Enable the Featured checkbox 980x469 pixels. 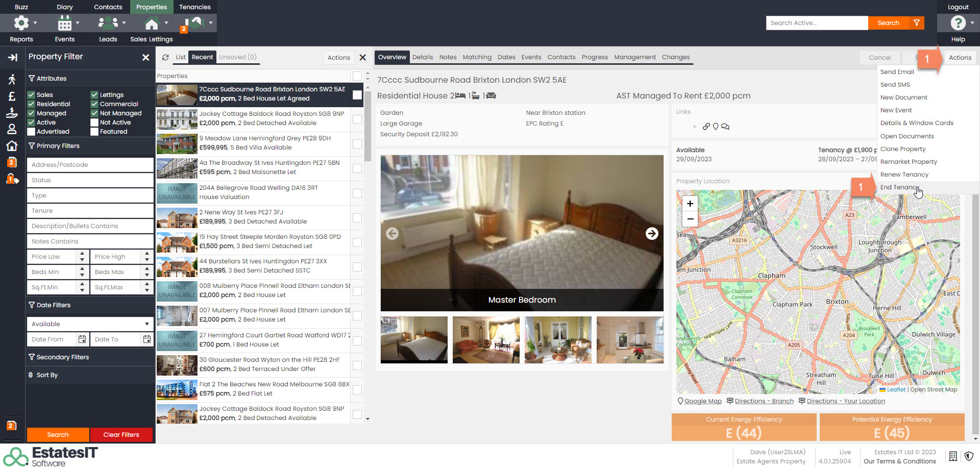94,132
